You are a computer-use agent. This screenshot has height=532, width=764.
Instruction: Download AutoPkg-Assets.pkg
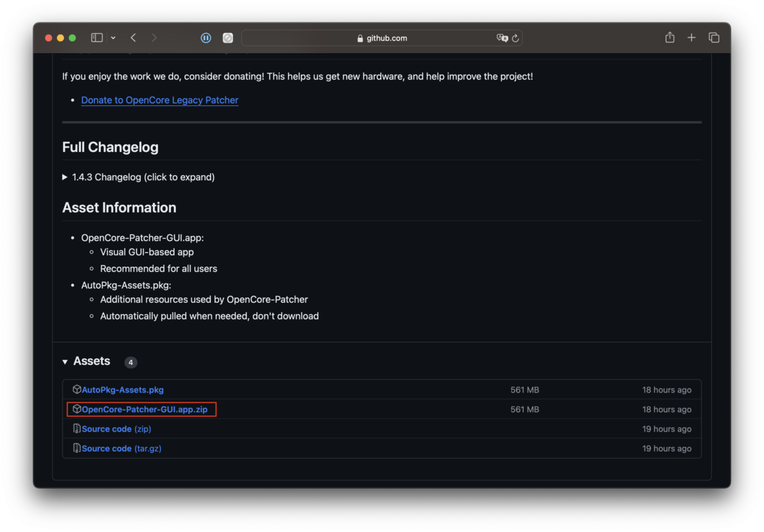pos(123,390)
